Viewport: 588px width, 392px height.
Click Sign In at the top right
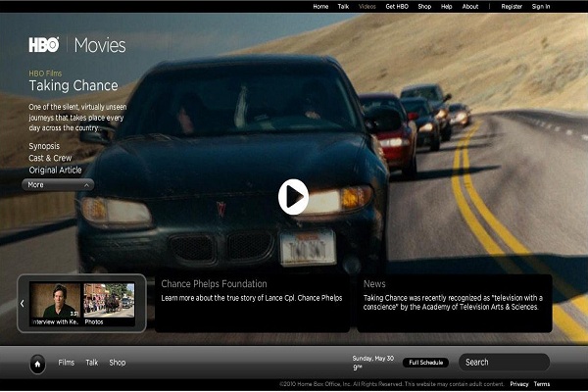(541, 7)
